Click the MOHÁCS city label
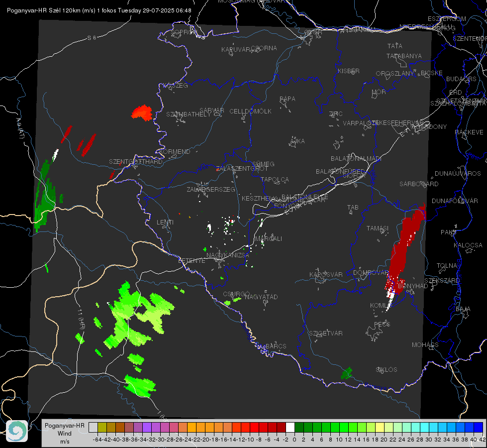The image size is (487, 448). click(x=425, y=345)
